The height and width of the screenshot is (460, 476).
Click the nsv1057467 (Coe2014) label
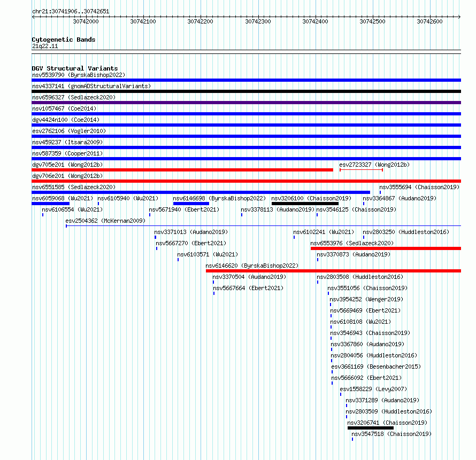pos(64,108)
